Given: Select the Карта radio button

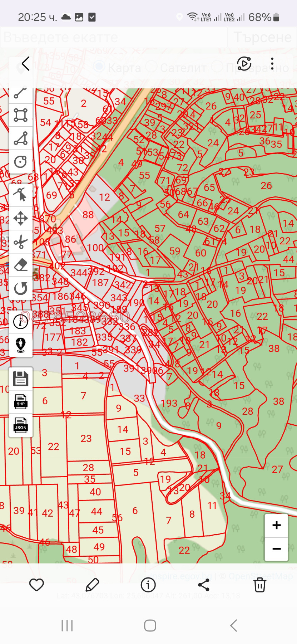Looking at the screenshot, I should 99,67.
